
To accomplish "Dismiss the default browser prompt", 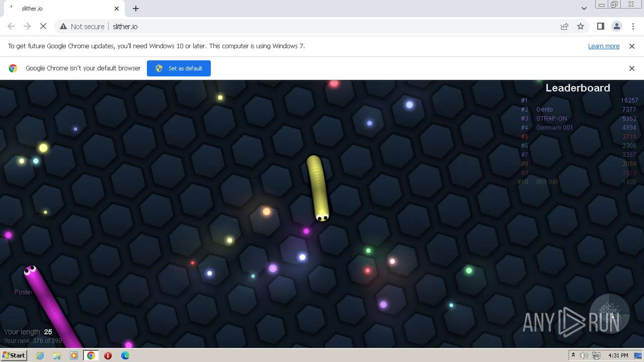I will pyautogui.click(x=632, y=68).
